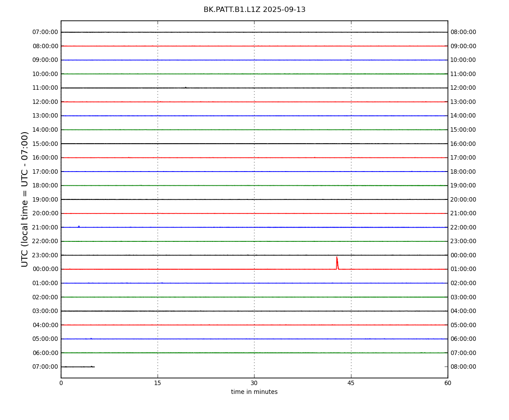Click the 'time in minutes' axis label

(254, 392)
